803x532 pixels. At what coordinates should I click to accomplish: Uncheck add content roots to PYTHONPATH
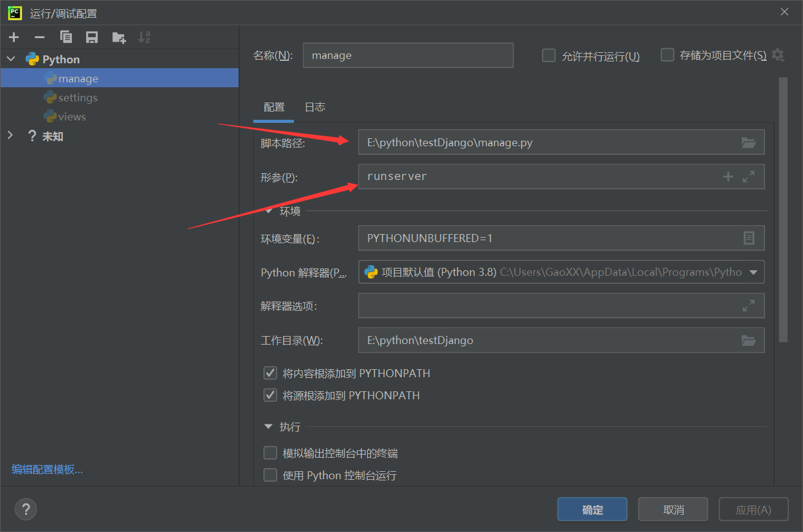270,374
